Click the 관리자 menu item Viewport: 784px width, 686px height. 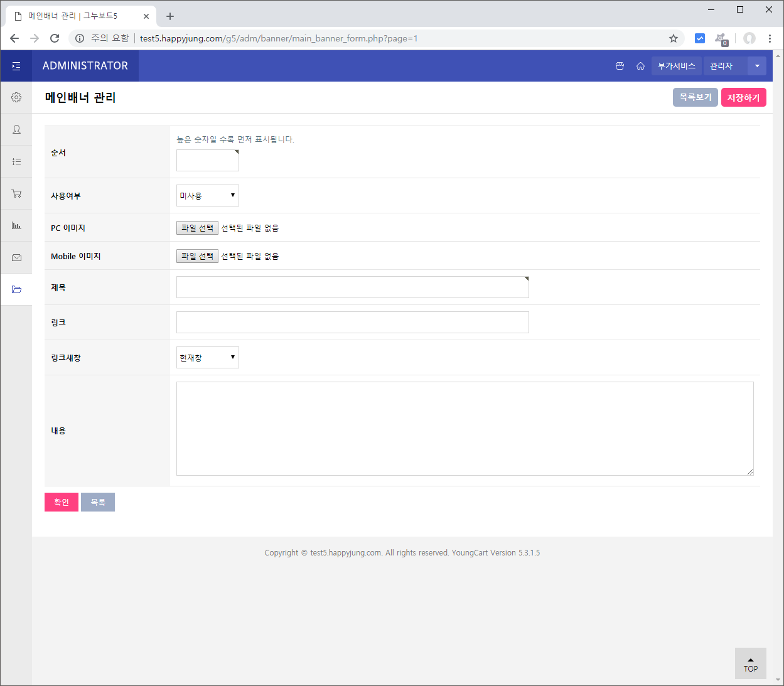point(721,66)
